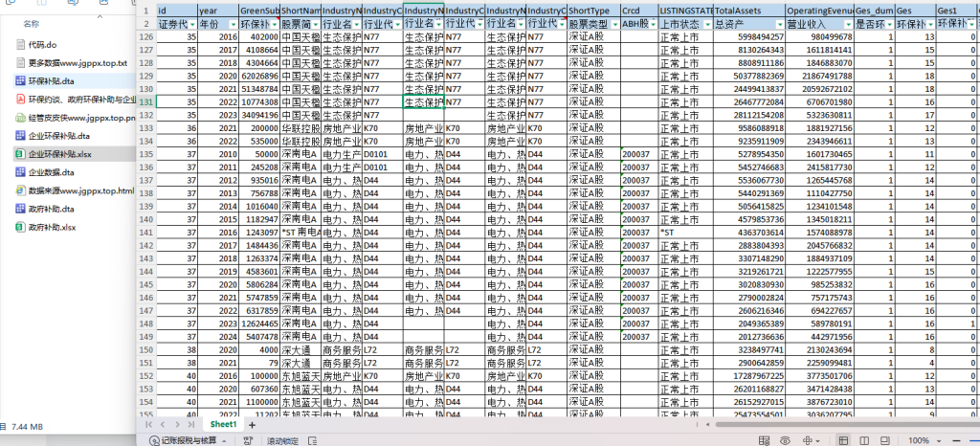Click cell with value 50377882369
The width and height of the screenshot is (980, 446).
coord(749,76)
